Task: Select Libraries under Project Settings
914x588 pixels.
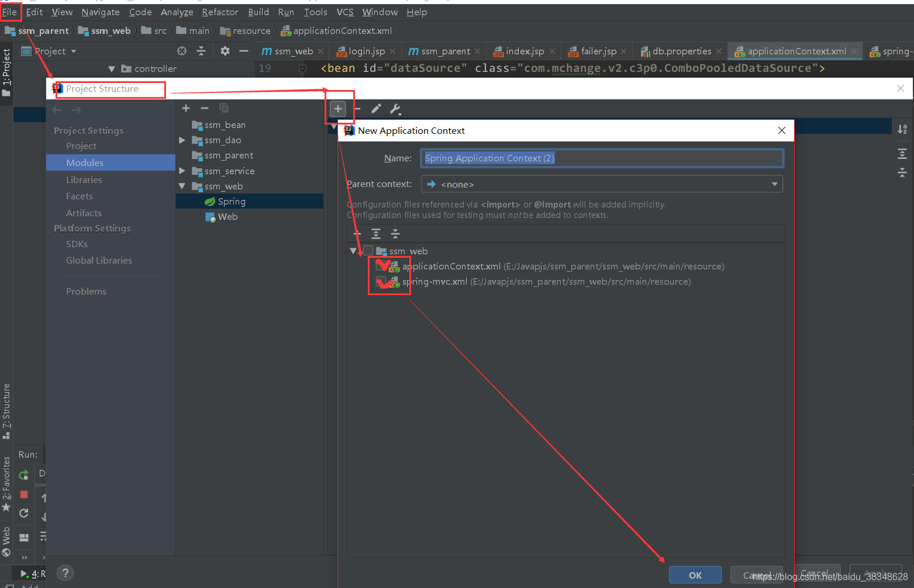Action: pyautogui.click(x=83, y=179)
